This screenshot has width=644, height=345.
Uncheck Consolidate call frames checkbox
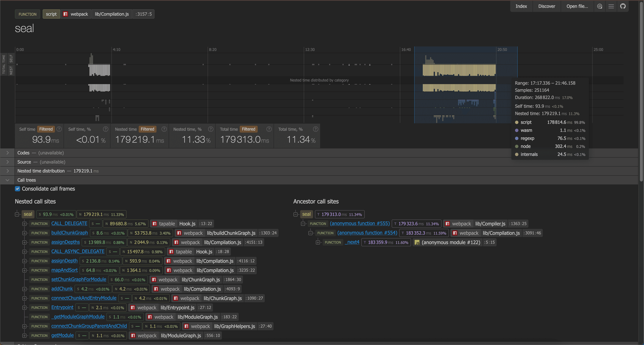(18, 189)
